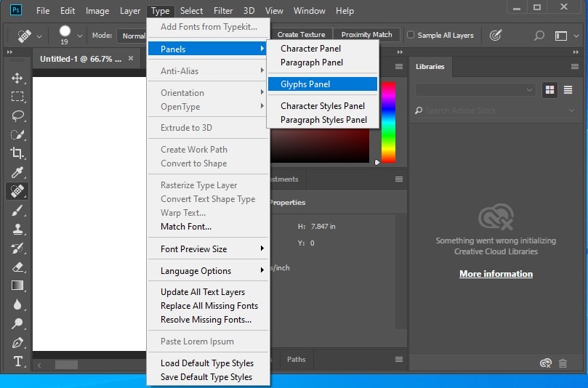Select the History Brush tool
Screen dimensions: 588x388
17,248
